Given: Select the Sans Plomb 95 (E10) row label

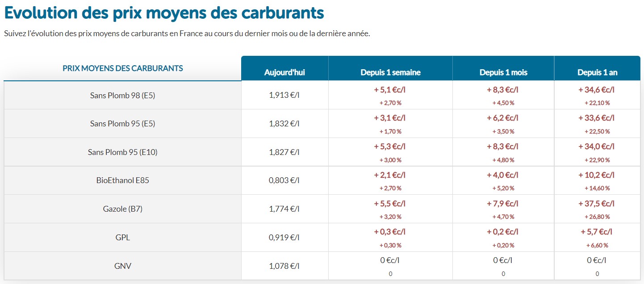Looking at the screenshot, I should tap(122, 152).
